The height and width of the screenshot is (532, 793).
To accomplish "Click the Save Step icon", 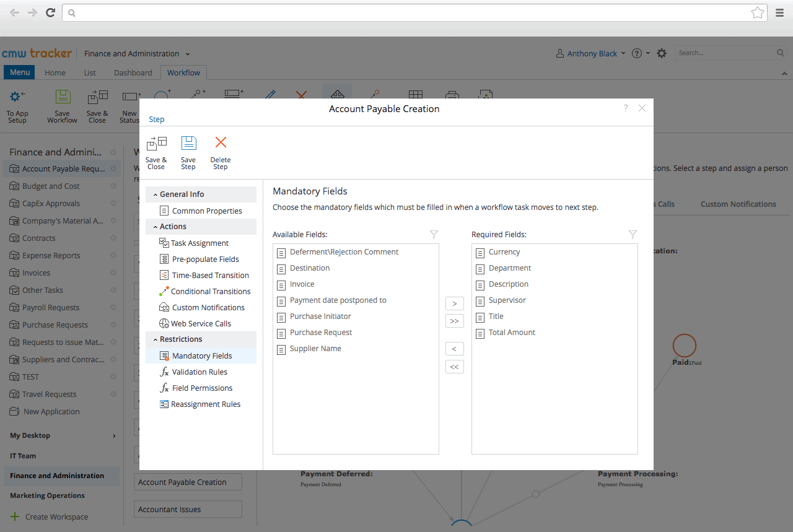I will [x=188, y=144].
